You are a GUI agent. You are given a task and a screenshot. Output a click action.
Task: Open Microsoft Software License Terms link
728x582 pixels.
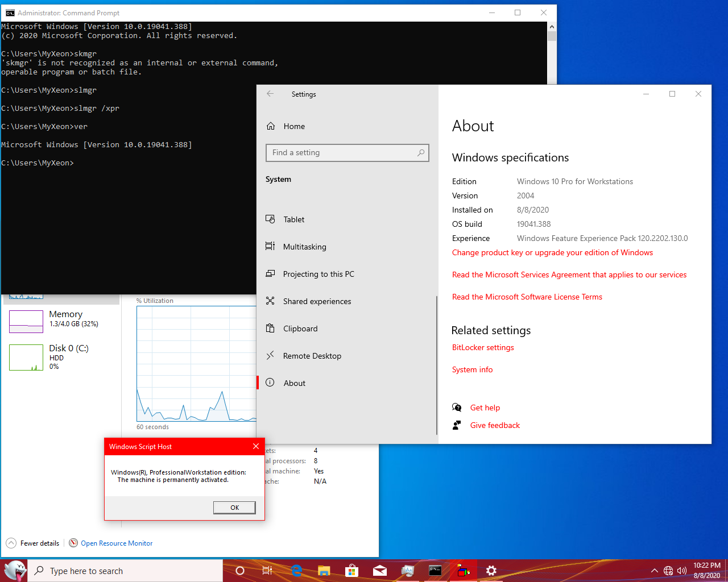[527, 297]
